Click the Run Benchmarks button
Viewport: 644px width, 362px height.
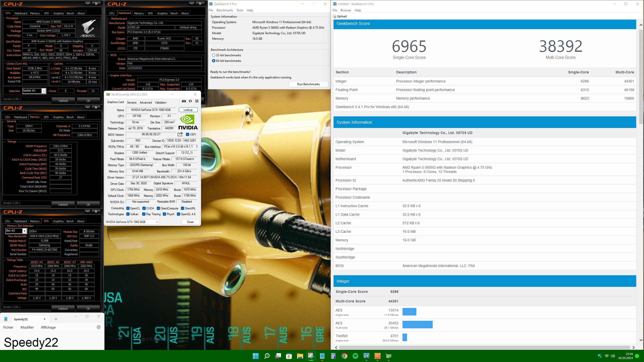308,84
